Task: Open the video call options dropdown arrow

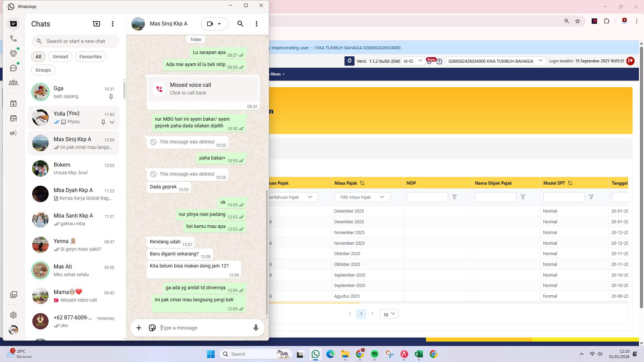Action: click(220, 24)
